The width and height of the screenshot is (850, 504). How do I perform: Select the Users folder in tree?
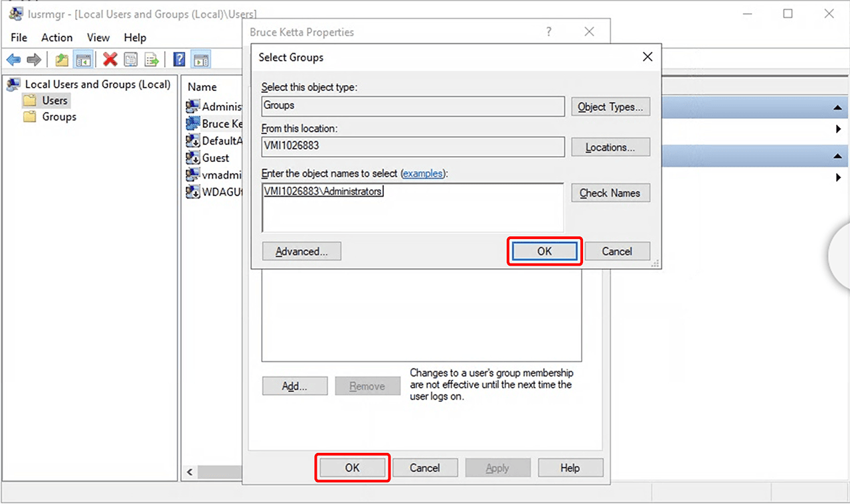(x=54, y=100)
